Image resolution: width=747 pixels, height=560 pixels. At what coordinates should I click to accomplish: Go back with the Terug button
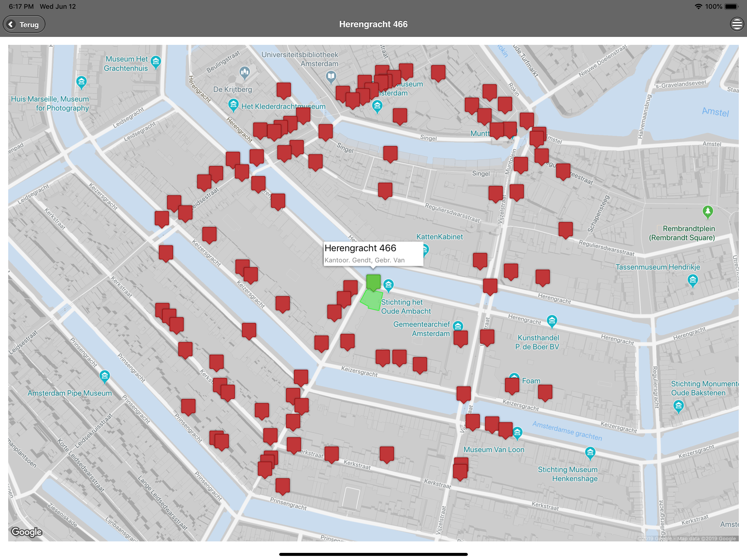24,24
